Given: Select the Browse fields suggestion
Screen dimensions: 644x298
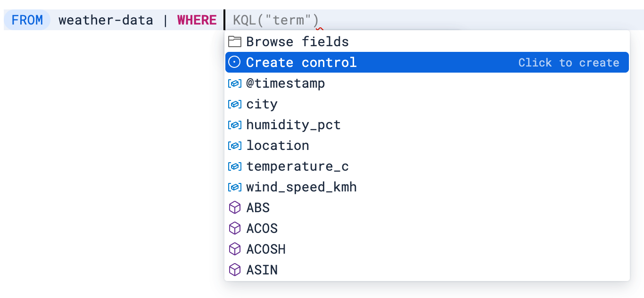Looking at the screenshot, I should pyautogui.click(x=297, y=41).
